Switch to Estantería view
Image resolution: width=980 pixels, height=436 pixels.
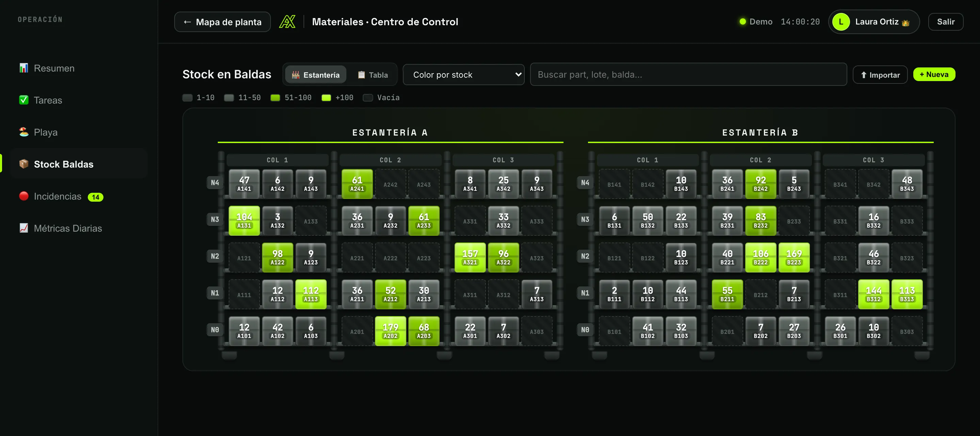pyautogui.click(x=315, y=75)
